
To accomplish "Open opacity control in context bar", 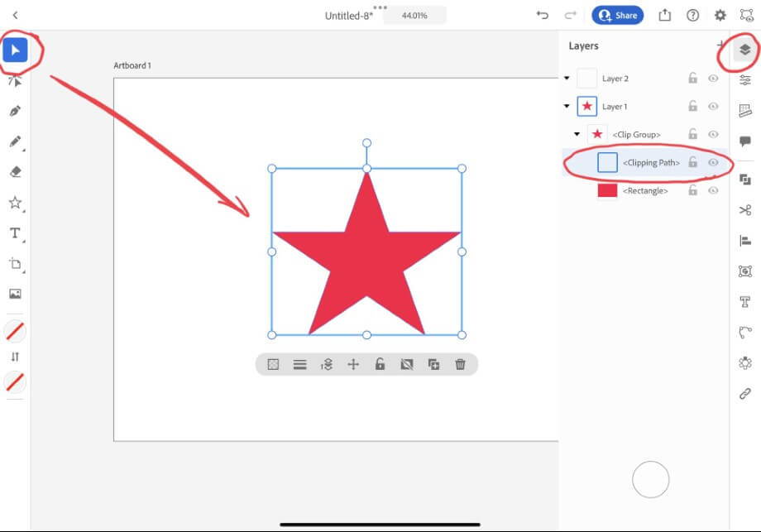I will point(273,364).
